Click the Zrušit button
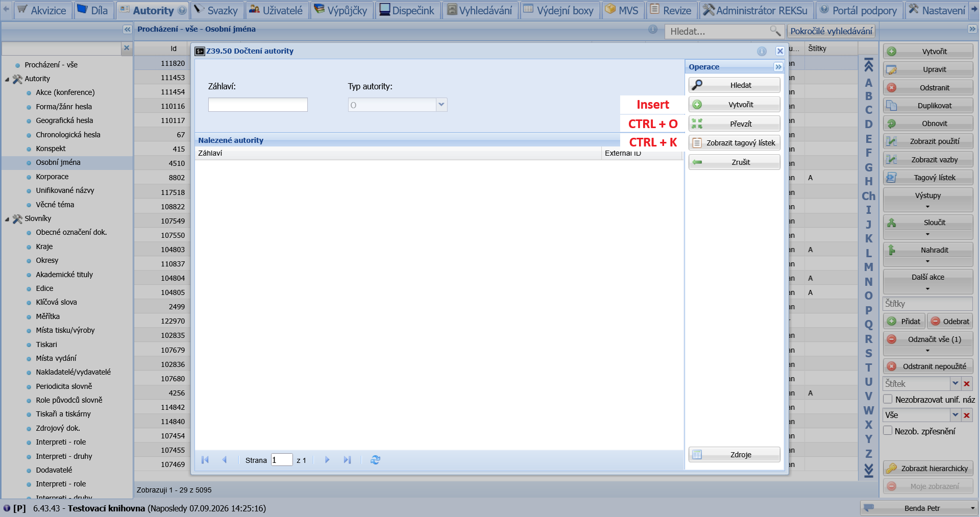 point(734,162)
